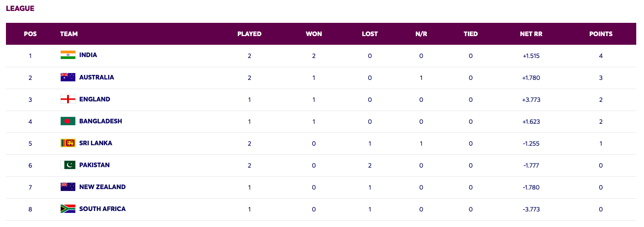Viewport: 644px width, 227px height.
Task: Click the N/R column header
Action: [x=421, y=34]
